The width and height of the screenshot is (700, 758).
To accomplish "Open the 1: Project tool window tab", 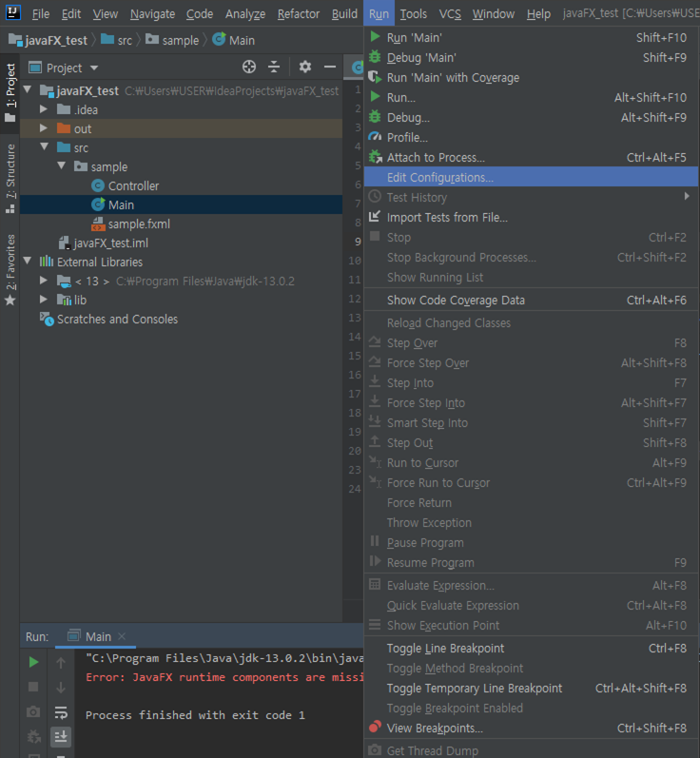I will coord(10,93).
